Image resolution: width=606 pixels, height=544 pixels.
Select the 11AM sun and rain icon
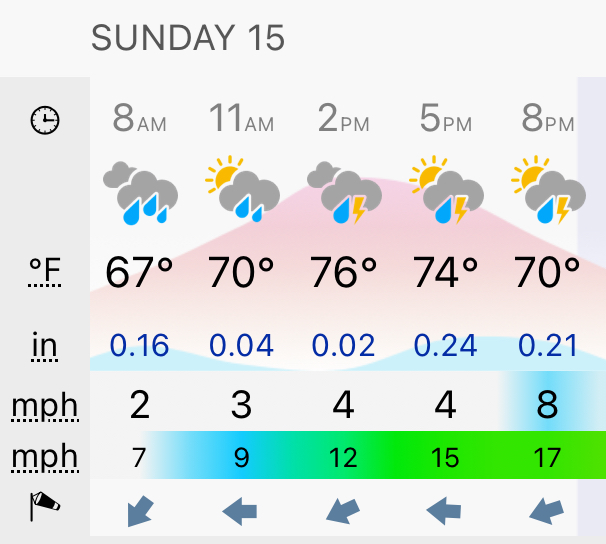coord(242,189)
